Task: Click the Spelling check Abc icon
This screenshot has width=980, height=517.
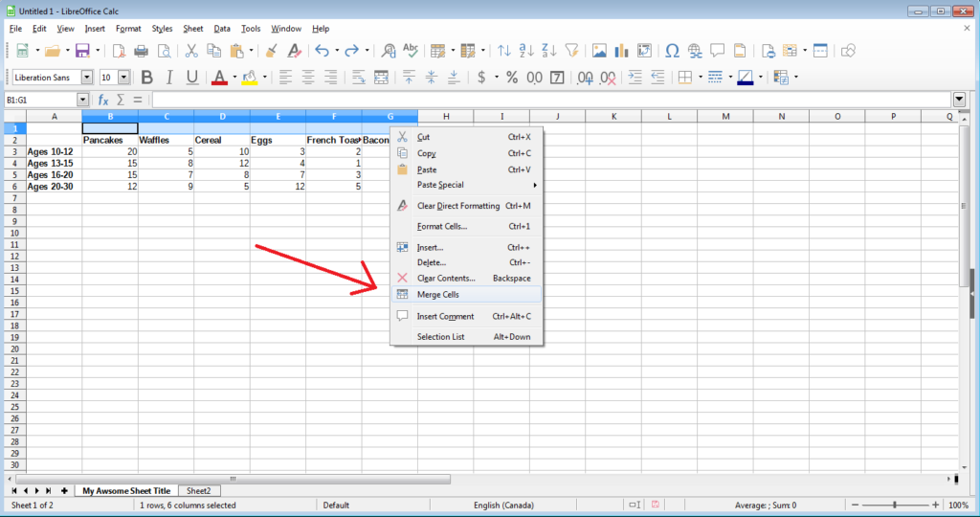Action: (x=412, y=51)
